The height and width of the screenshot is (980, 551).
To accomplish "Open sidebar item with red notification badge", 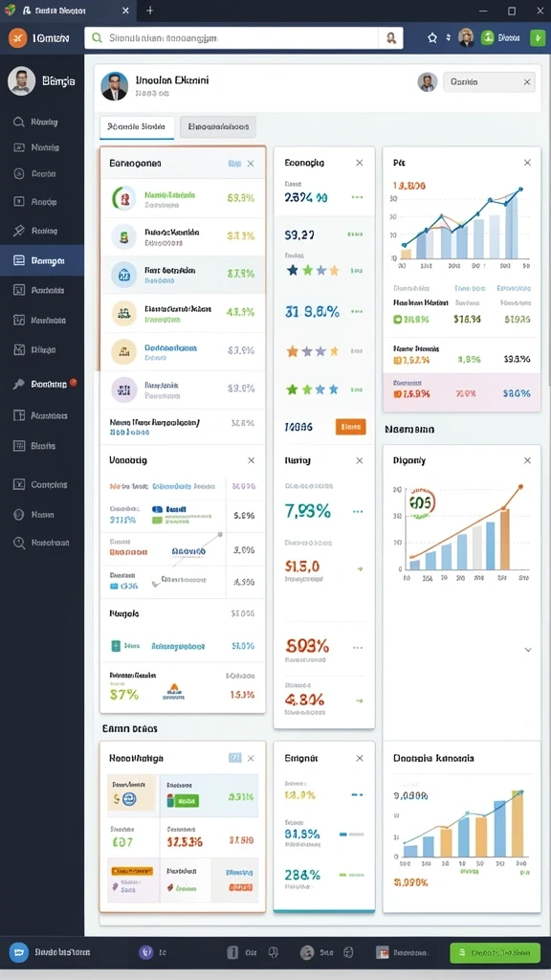I will click(x=42, y=385).
